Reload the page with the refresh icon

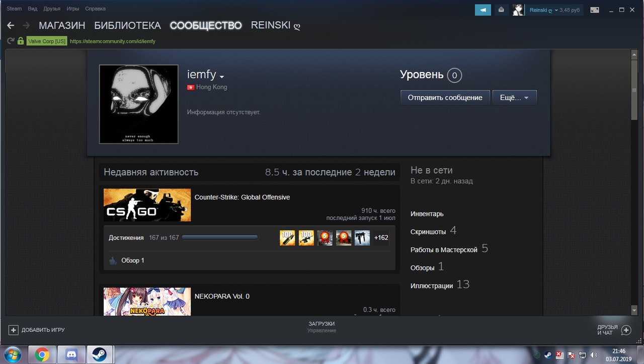pyautogui.click(x=11, y=41)
